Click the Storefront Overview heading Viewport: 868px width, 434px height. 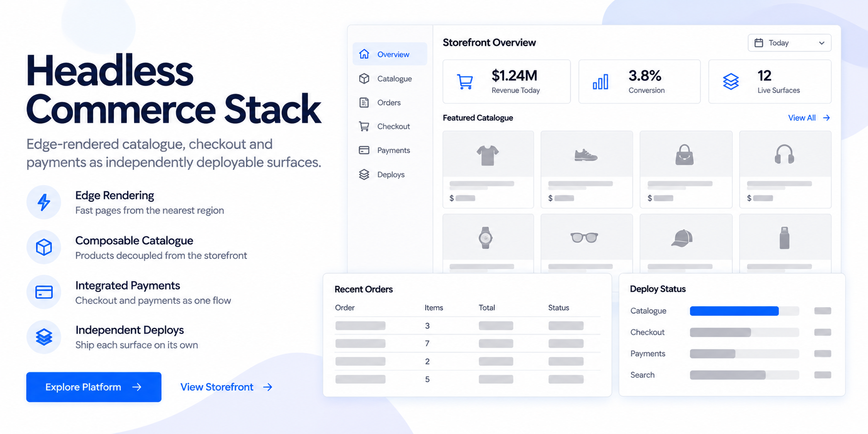pyautogui.click(x=489, y=43)
